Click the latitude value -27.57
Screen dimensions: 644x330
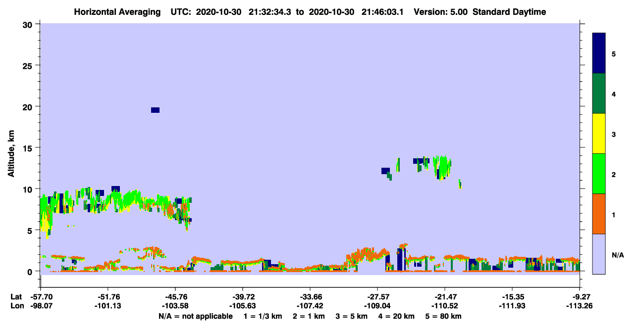[377, 297]
